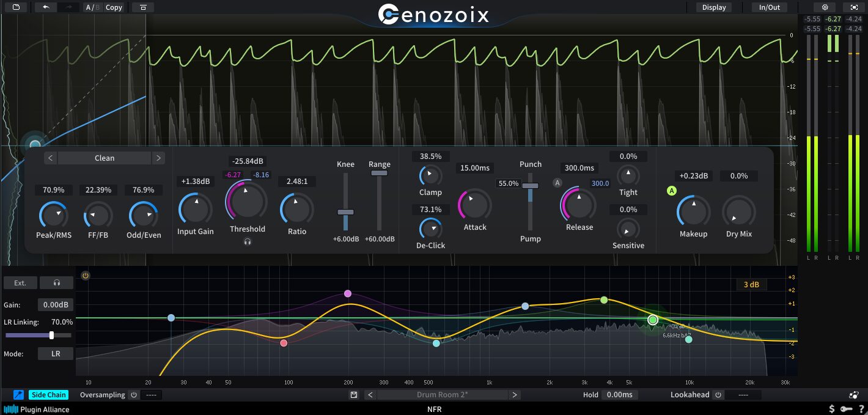Click the Attack knob
The image size is (868, 415).
[x=475, y=204]
